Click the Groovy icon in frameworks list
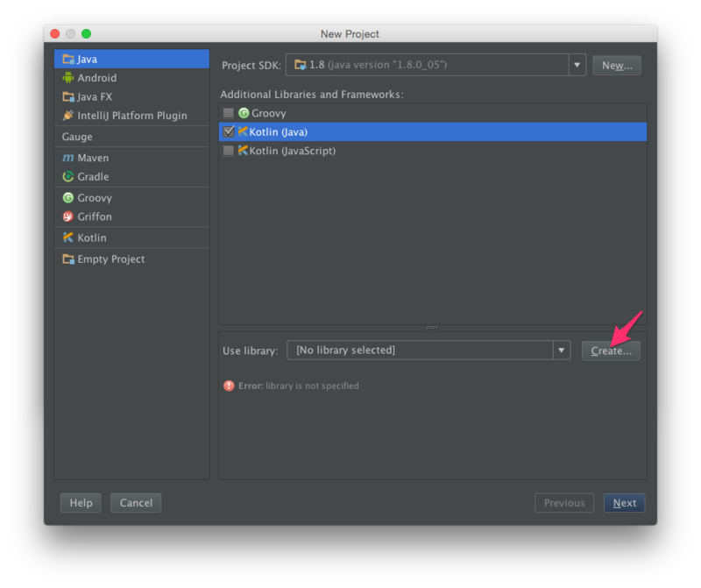 [x=244, y=113]
